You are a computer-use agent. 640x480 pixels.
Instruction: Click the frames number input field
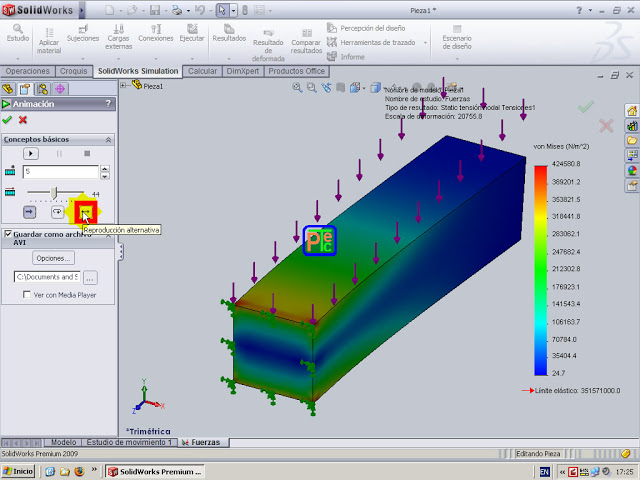[60, 171]
